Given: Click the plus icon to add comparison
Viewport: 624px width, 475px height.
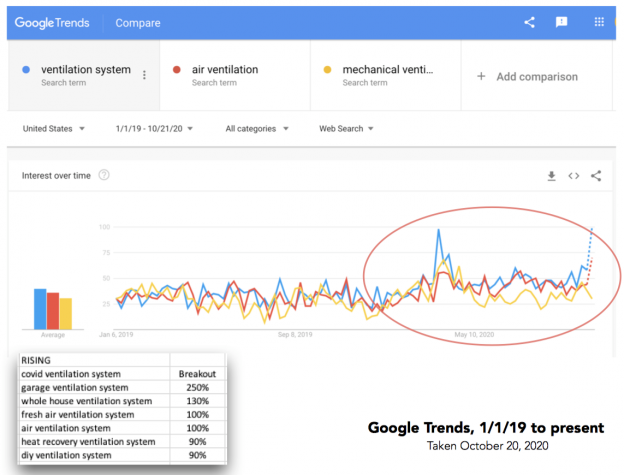Looking at the screenshot, I should point(481,76).
